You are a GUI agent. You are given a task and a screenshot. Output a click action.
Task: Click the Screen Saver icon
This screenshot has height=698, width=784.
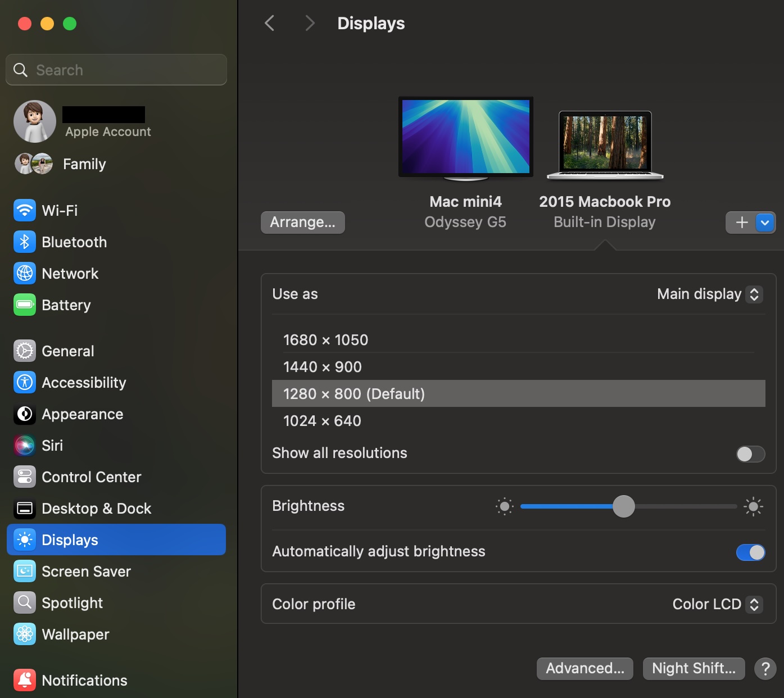(x=25, y=572)
